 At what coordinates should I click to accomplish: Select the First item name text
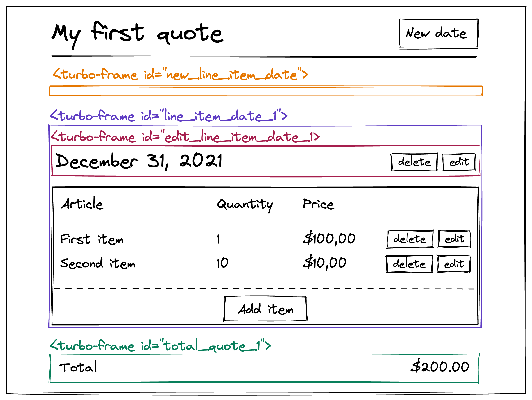coord(92,239)
